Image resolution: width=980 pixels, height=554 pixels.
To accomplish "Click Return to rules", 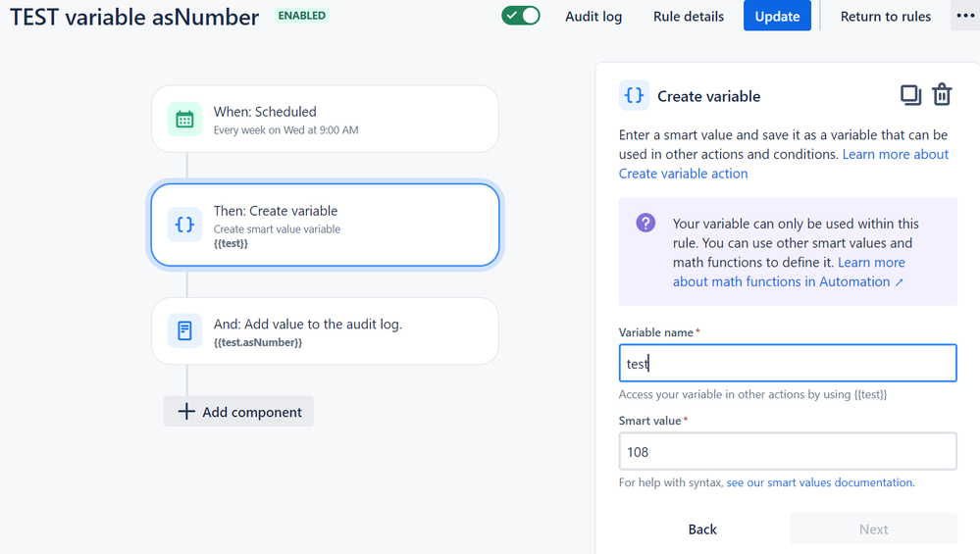I will [x=886, y=17].
